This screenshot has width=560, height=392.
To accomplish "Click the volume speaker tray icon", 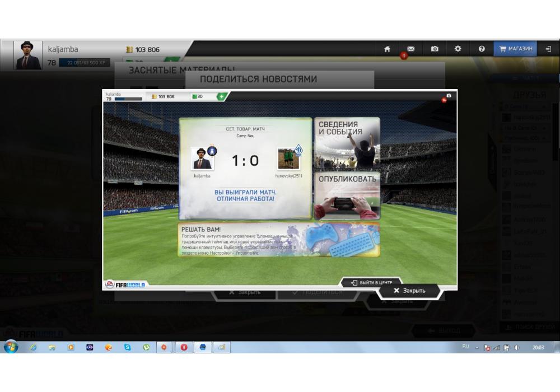I will click(x=516, y=347).
